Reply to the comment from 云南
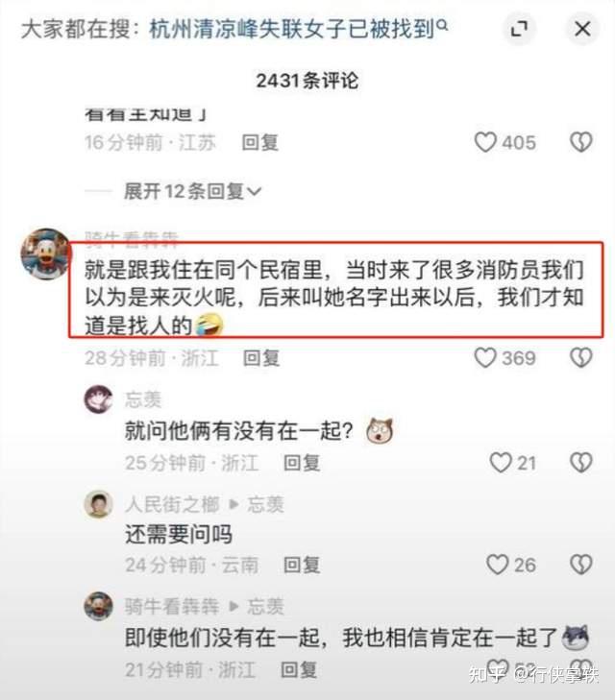Screen dimensions: 615x700 tap(302, 565)
